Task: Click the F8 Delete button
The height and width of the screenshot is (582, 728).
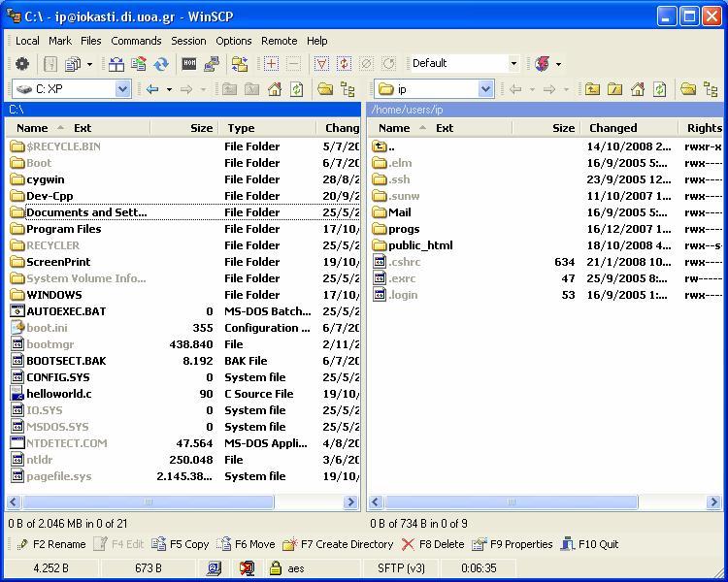Action: click(433, 544)
